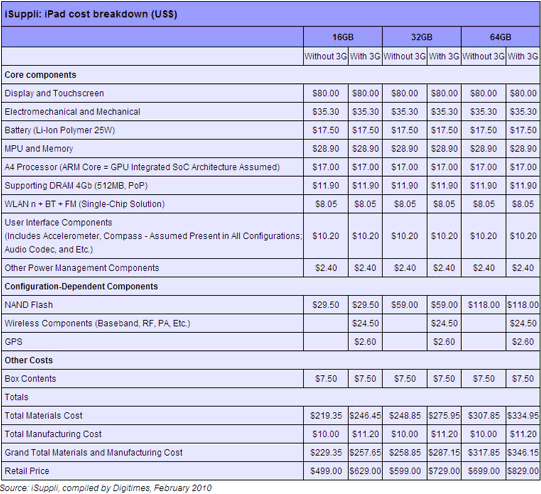The height and width of the screenshot is (494, 541).
Task: Click the $24.50 Wireless Components value for 64GB With 3G
Action: (523, 323)
